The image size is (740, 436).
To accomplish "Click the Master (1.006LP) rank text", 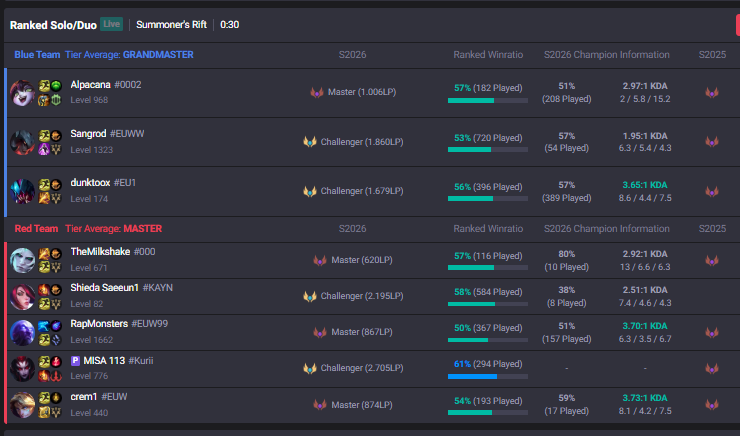I will click(x=362, y=92).
